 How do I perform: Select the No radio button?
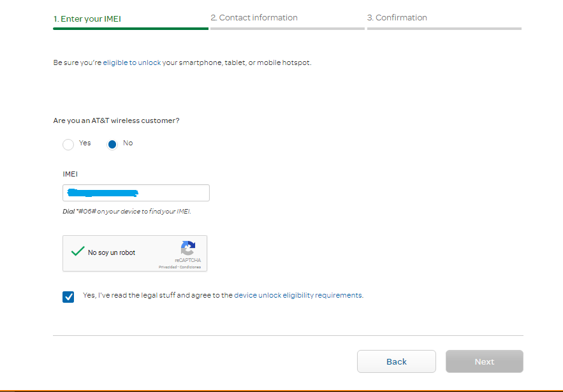point(112,145)
